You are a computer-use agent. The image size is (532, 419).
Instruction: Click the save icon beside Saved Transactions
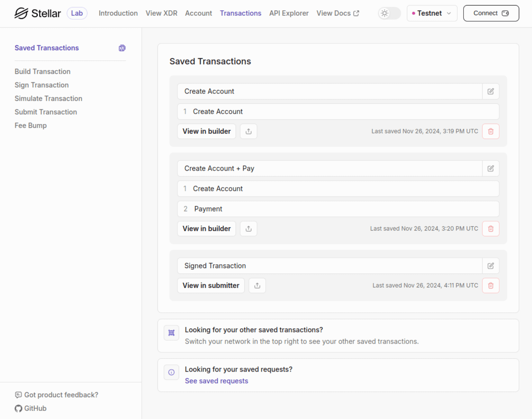pos(122,48)
